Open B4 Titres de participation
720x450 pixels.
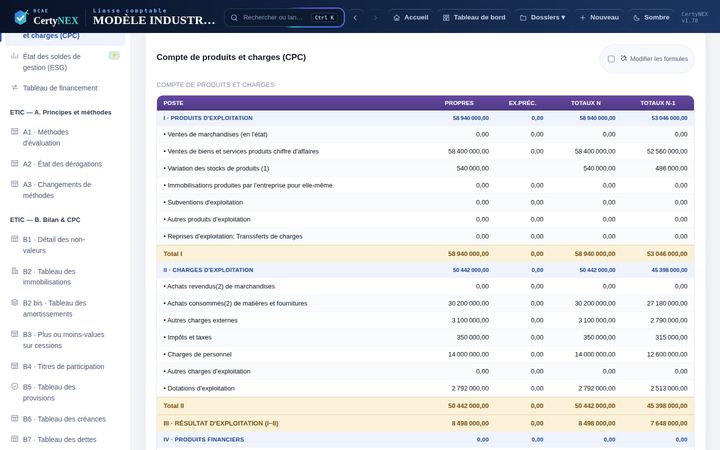pos(65,366)
